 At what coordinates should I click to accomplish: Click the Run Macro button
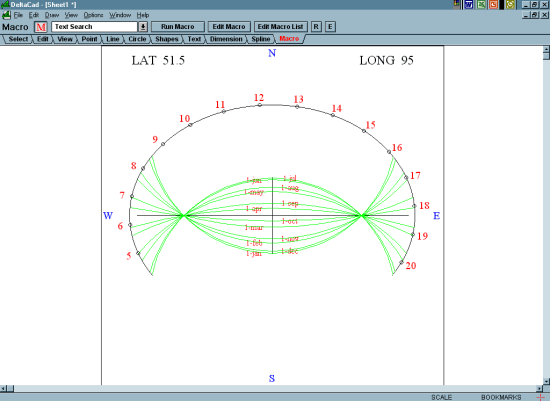pyautogui.click(x=177, y=27)
